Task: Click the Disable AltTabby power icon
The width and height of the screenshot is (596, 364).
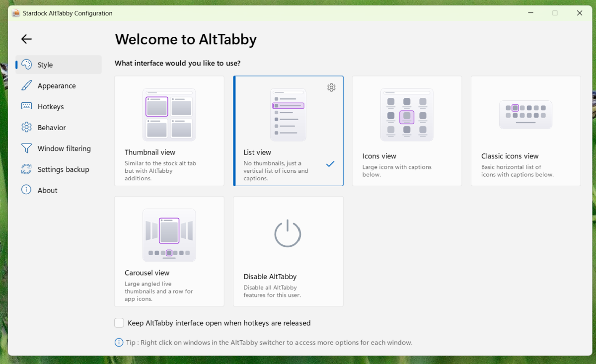Action: (288, 233)
